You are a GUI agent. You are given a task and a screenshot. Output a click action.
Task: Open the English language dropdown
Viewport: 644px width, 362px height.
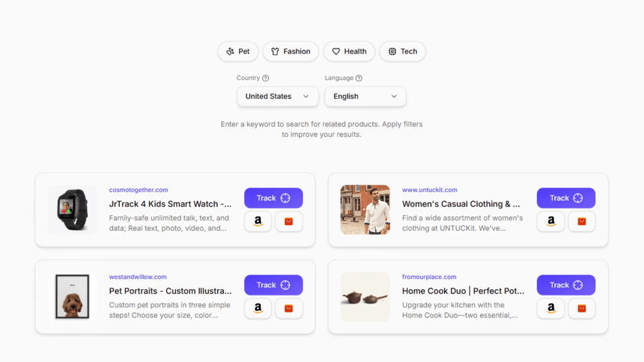click(365, 96)
